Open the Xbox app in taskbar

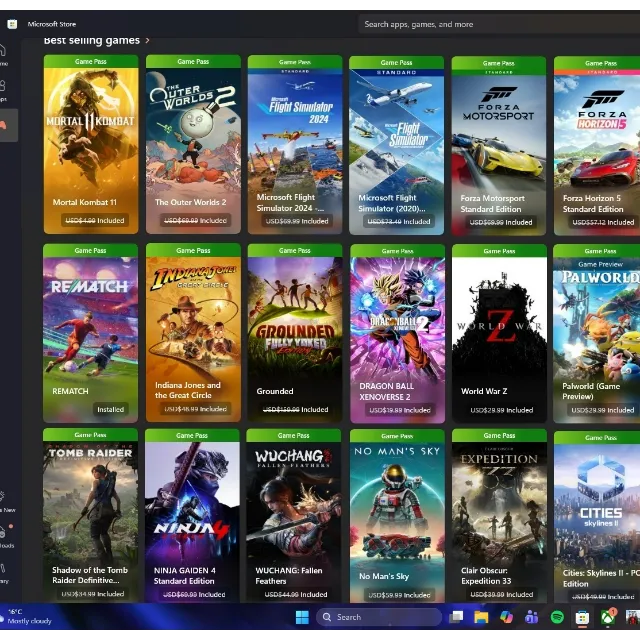(607, 617)
